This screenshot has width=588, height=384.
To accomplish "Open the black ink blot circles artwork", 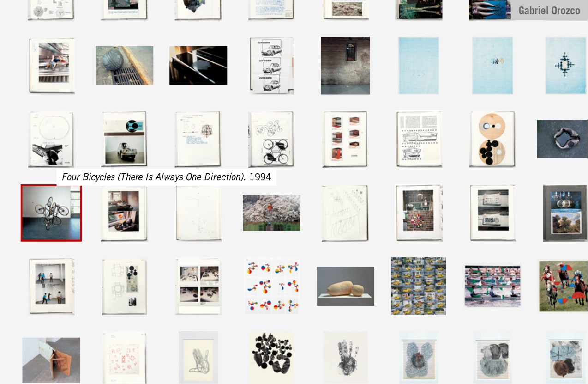I will 271,358.
